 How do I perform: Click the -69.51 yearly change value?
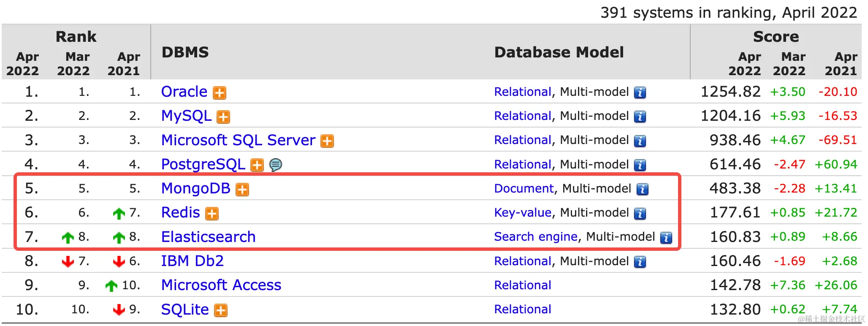pyautogui.click(x=838, y=140)
